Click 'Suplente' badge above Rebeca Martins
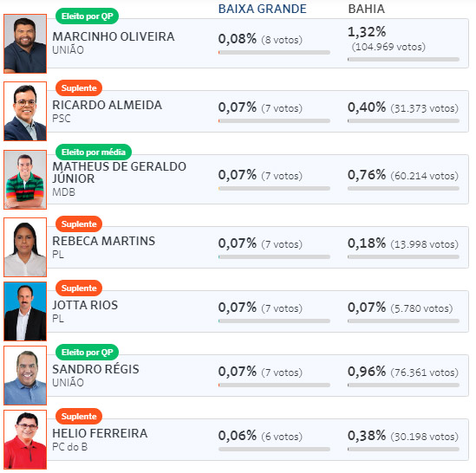The width and height of the screenshot is (476, 473). (79, 224)
